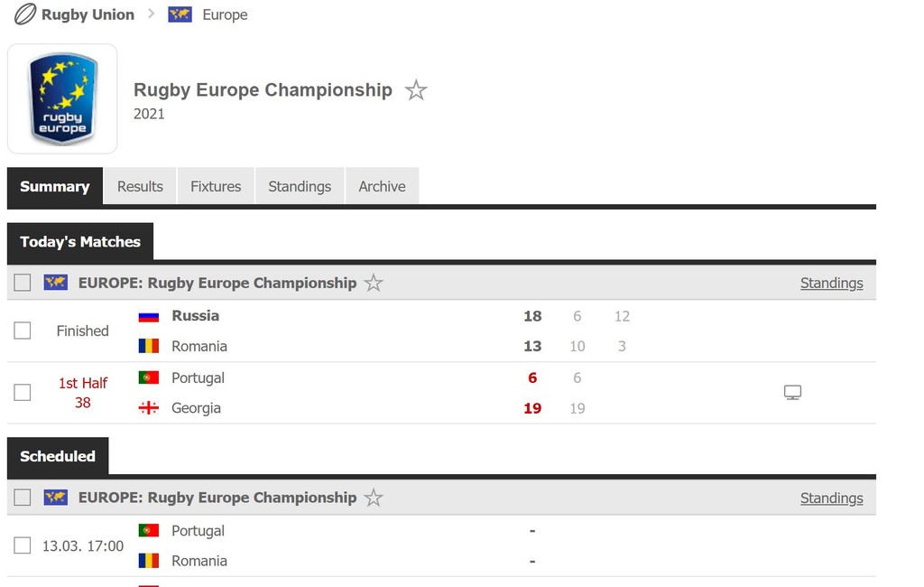
Task: Click the Europe map flag in breadcrumb
Action: (180, 14)
